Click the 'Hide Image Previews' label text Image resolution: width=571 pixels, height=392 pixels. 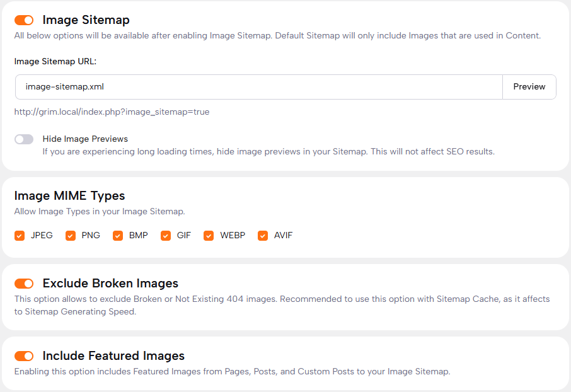[85, 139]
